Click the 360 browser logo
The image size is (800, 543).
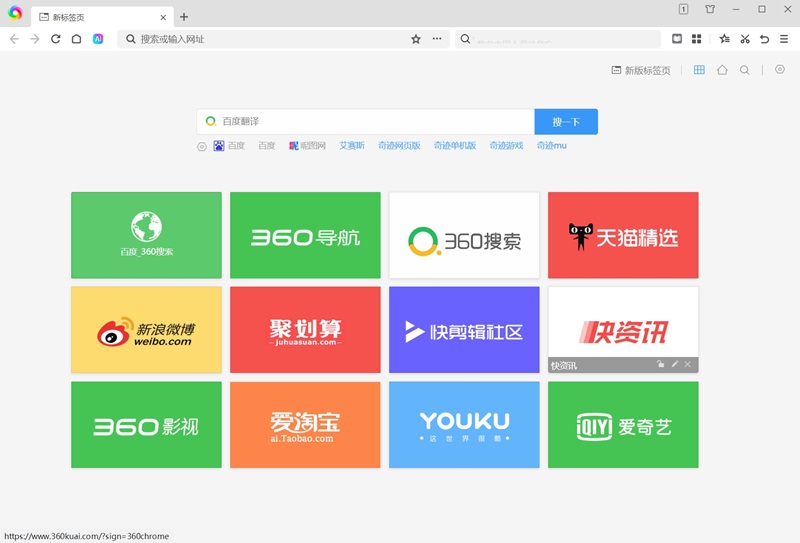(x=15, y=13)
